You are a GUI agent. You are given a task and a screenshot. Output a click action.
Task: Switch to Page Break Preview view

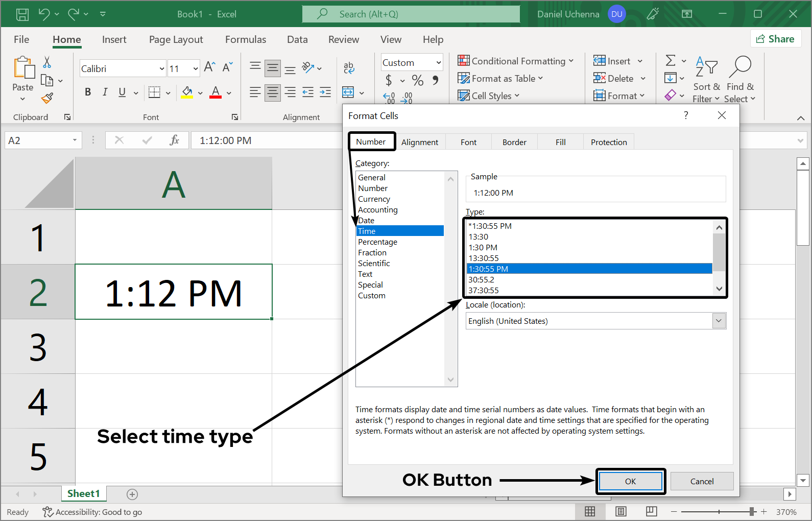[x=651, y=511]
